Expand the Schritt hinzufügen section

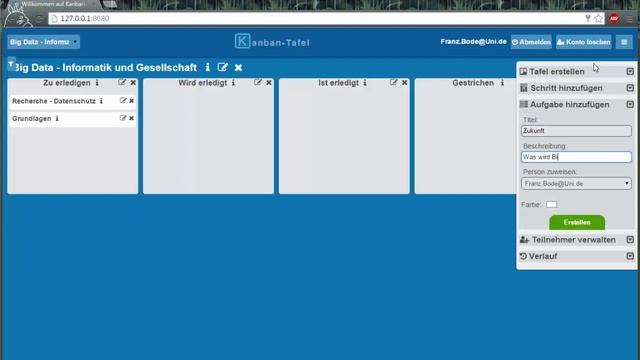[x=630, y=88]
